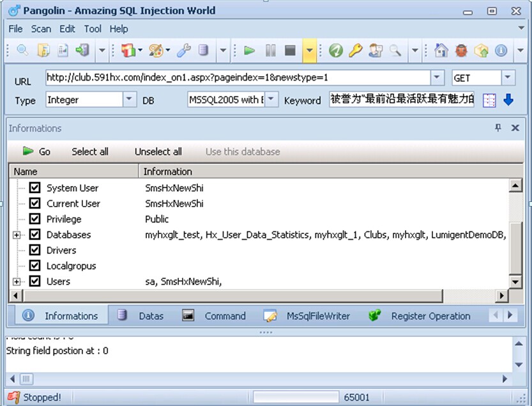Pin the Informations panel
The width and height of the screenshot is (532, 406).
tap(498, 127)
